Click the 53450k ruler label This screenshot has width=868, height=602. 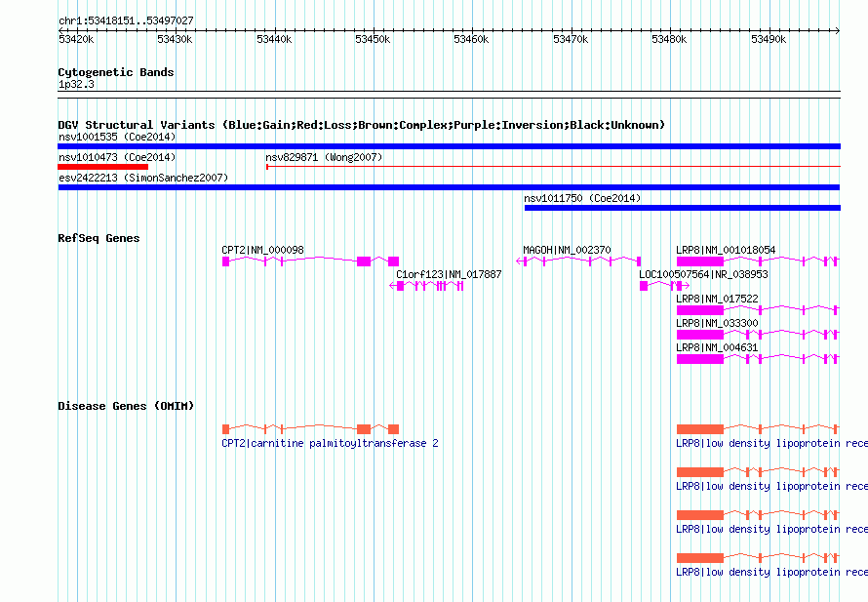[373, 39]
